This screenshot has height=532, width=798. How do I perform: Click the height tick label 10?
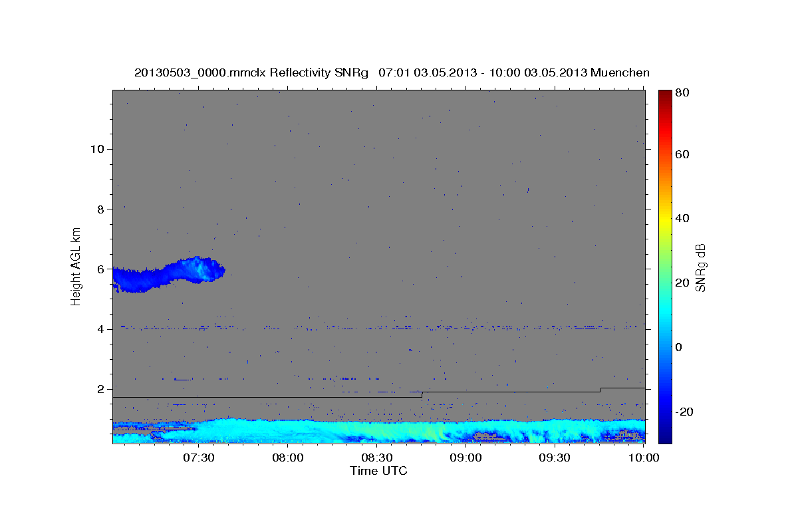click(96, 149)
